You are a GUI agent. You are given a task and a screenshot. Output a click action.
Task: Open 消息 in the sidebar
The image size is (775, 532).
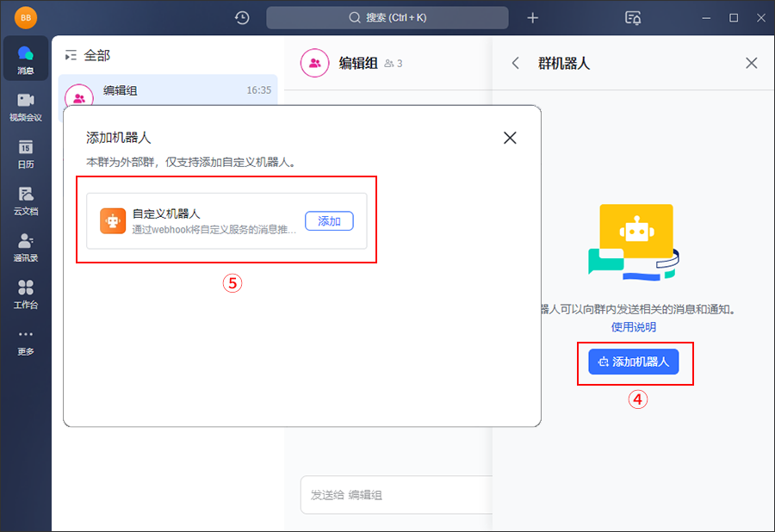click(x=26, y=59)
